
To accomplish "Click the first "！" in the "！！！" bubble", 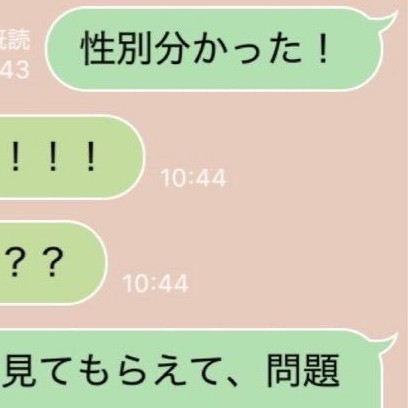I will tap(15, 156).
